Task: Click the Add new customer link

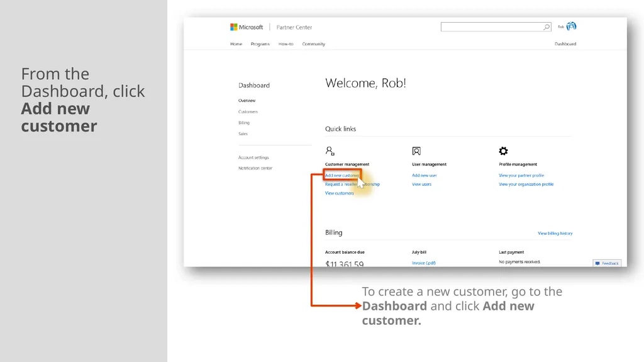Action: pos(342,175)
